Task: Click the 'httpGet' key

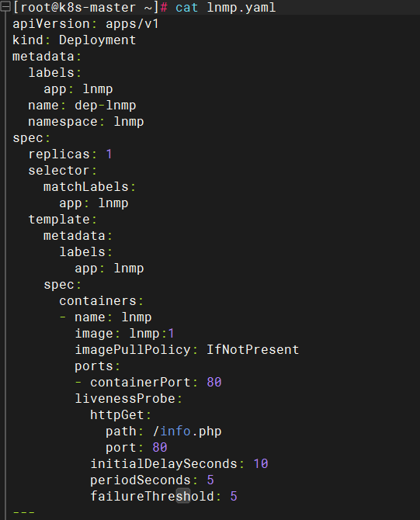Action: click(x=116, y=415)
